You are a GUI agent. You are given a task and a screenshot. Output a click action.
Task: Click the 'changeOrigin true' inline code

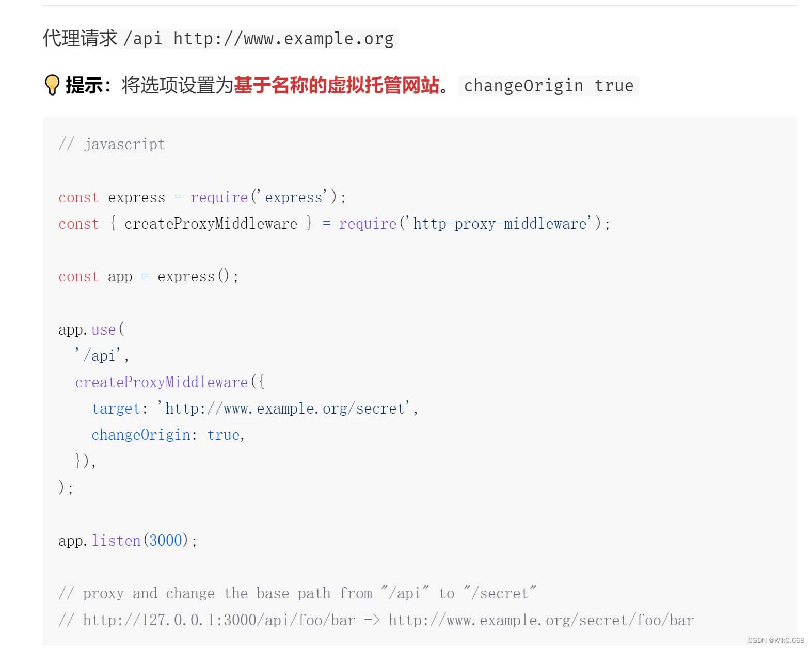(549, 86)
